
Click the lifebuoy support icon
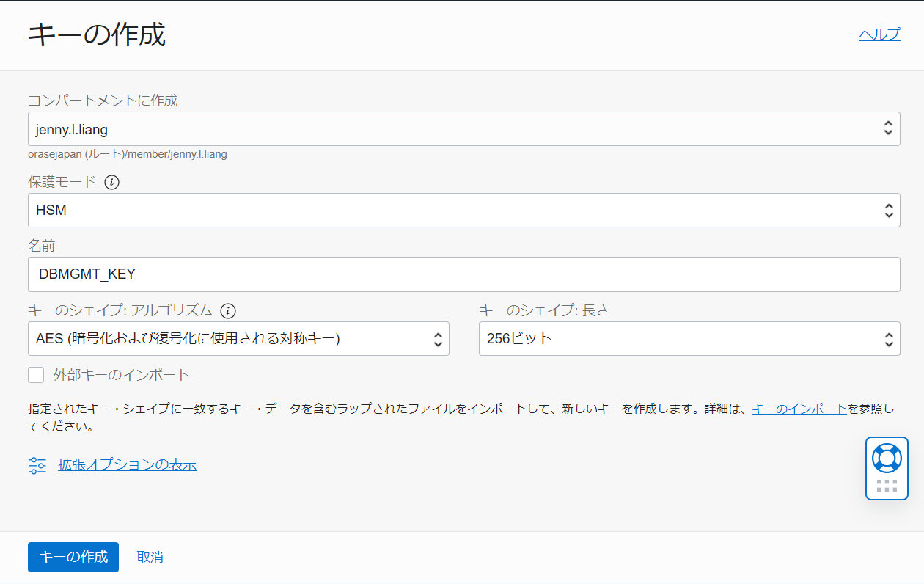click(887, 458)
